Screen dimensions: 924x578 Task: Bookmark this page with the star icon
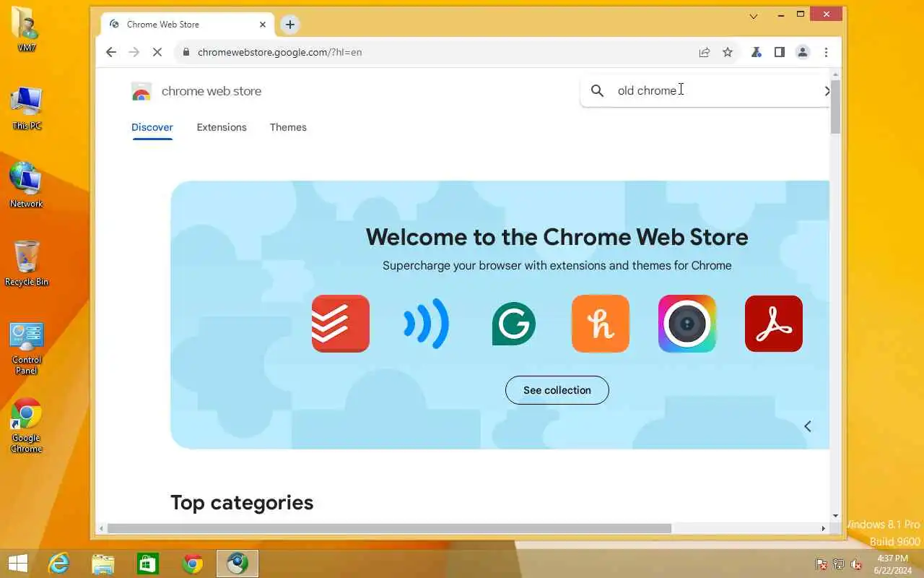tap(728, 52)
